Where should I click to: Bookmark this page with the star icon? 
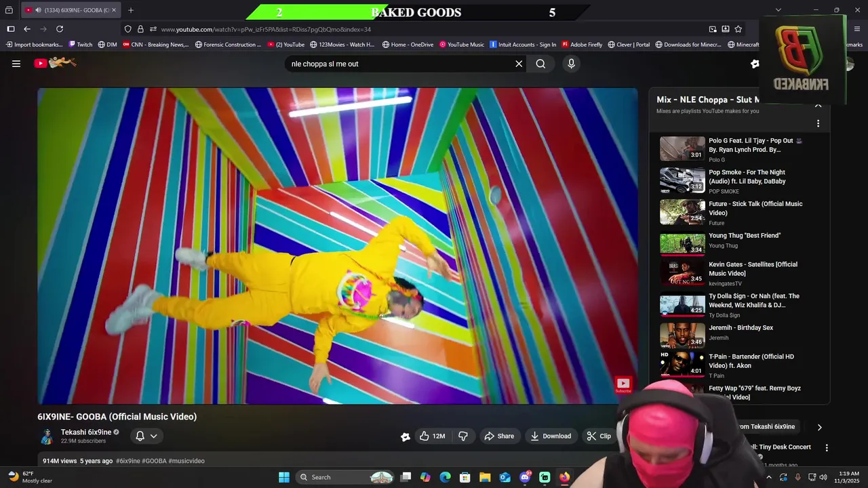click(x=738, y=29)
